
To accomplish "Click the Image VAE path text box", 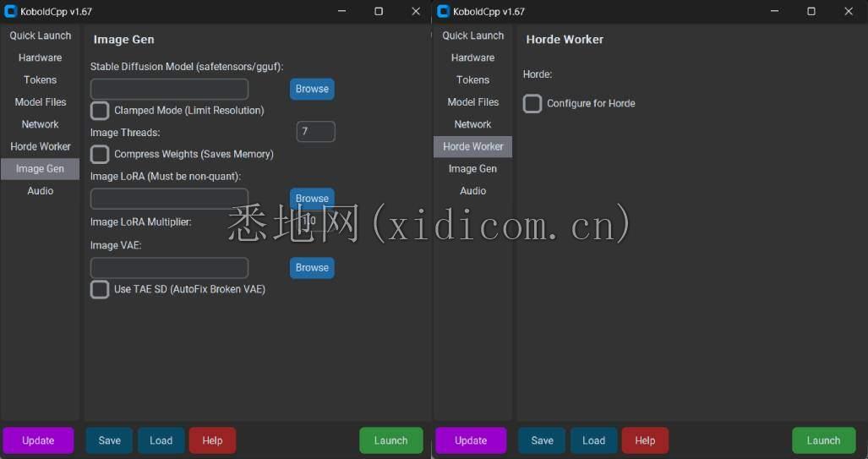I will coord(169,268).
